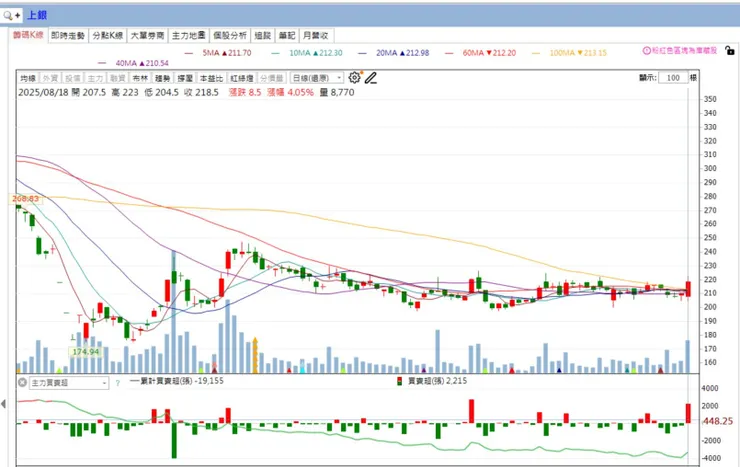740x467 pixels.
Task: Toggle the 分價量 overlay button
Action: pyautogui.click(x=272, y=78)
